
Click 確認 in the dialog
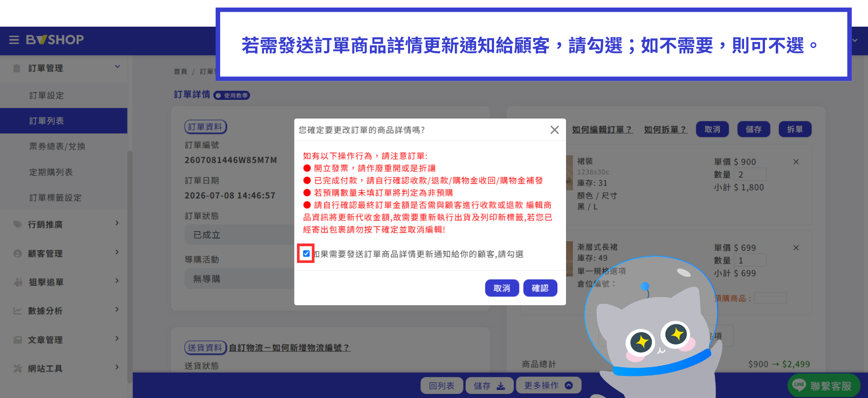[x=540, y=288]
